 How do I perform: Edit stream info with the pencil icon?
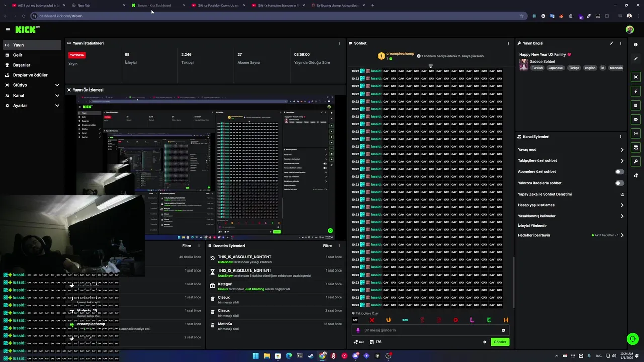612,43
